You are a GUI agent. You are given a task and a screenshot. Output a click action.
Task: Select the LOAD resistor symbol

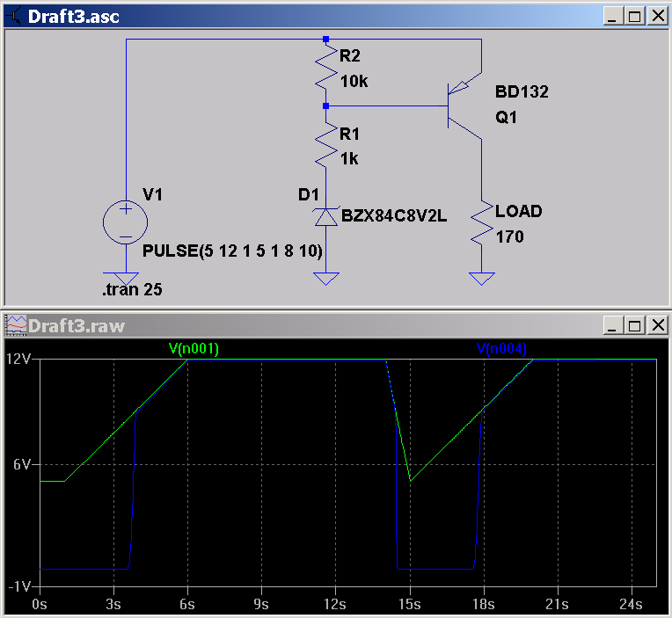pyautogui.click(x=482, y=222)
